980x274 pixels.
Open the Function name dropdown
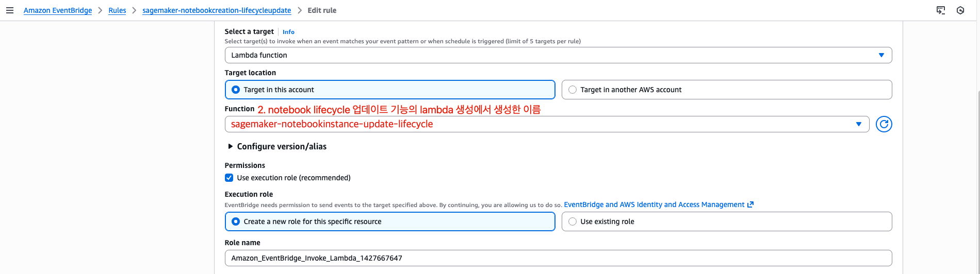point(547,124)
